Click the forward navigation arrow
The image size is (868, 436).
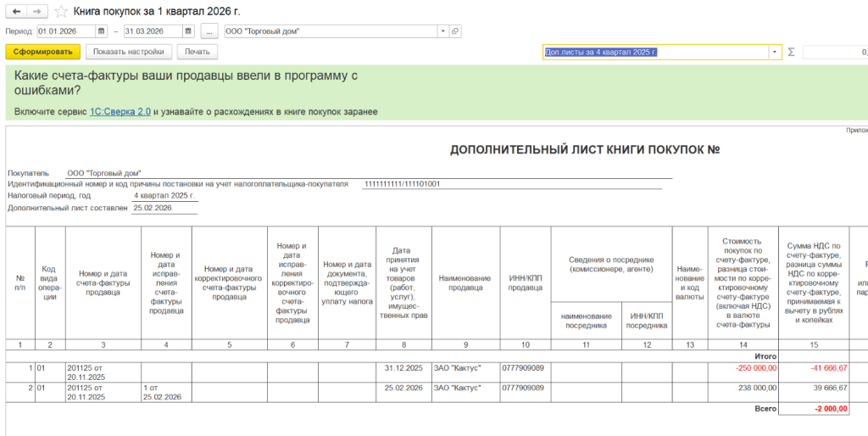click(36, 12)
